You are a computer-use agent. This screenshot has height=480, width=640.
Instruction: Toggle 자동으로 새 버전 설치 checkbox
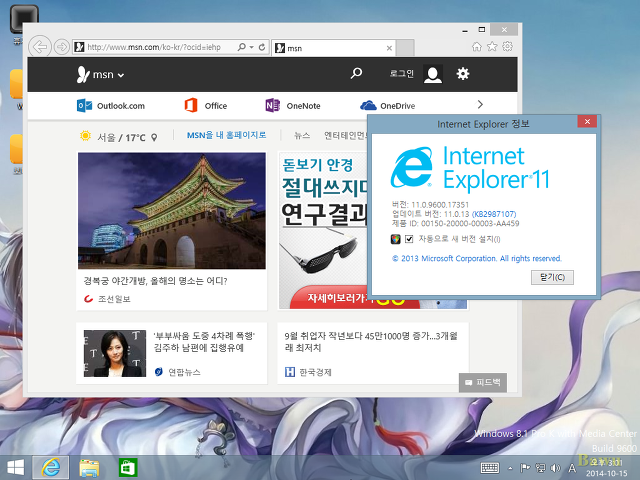409,239
